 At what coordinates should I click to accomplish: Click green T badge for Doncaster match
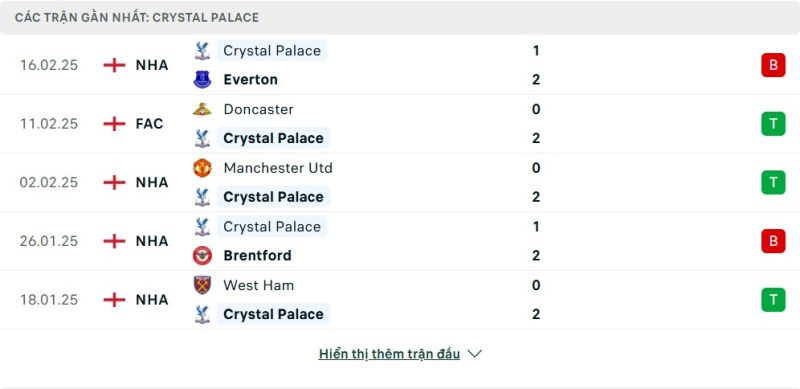[773, 124]
